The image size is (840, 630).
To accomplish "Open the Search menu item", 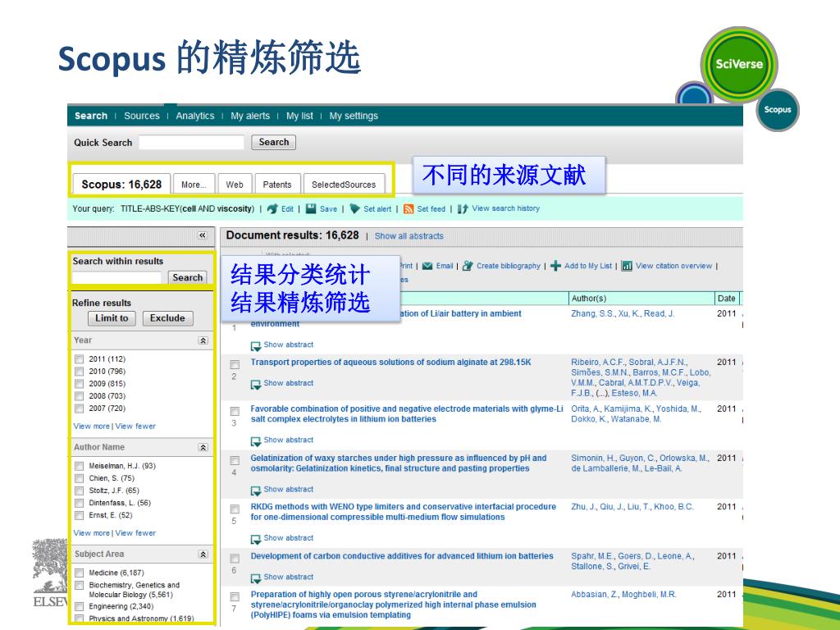I will [x=91, y=116].
